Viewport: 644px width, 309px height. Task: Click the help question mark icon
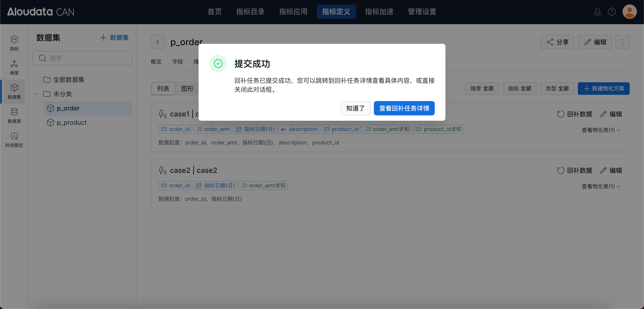[x=612, y=11]
